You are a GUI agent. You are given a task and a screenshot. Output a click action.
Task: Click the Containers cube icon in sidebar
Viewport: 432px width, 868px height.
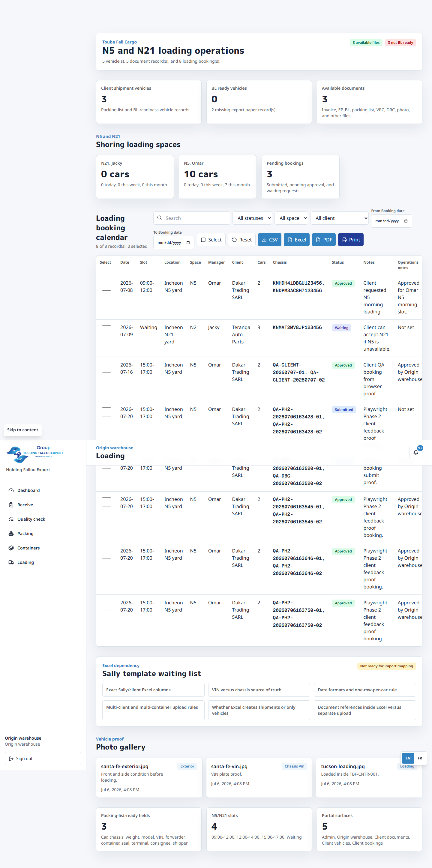pos(11,548)
